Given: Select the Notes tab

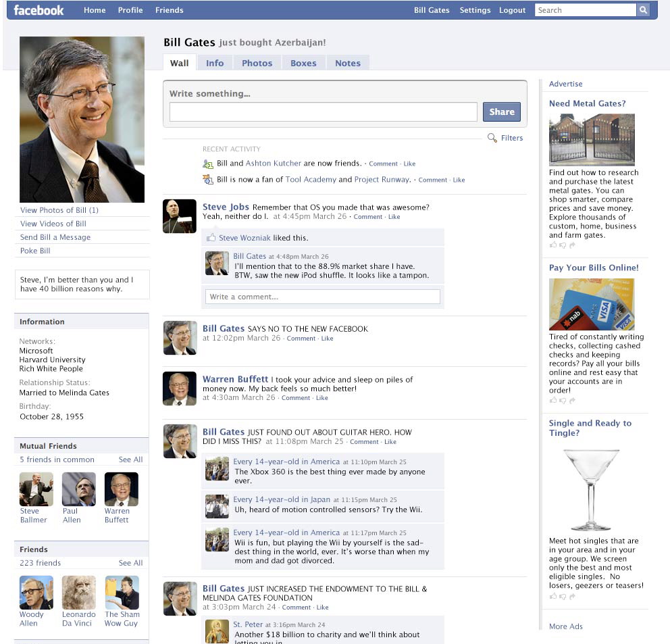Looking at the screenshot, I should coord(348,63).
